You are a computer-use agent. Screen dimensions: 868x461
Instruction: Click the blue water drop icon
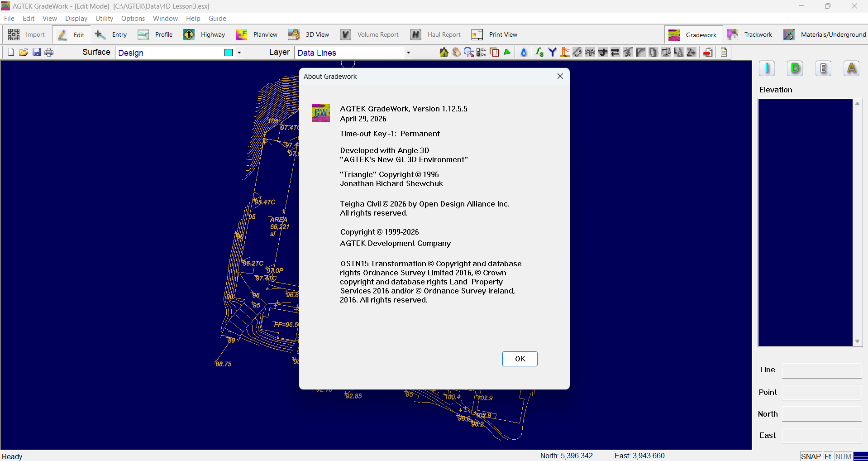(x=524, y=52)
